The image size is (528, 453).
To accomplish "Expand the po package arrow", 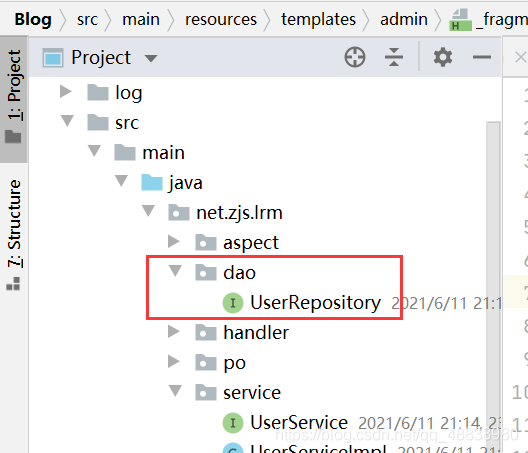I will [x=174, y=361].
